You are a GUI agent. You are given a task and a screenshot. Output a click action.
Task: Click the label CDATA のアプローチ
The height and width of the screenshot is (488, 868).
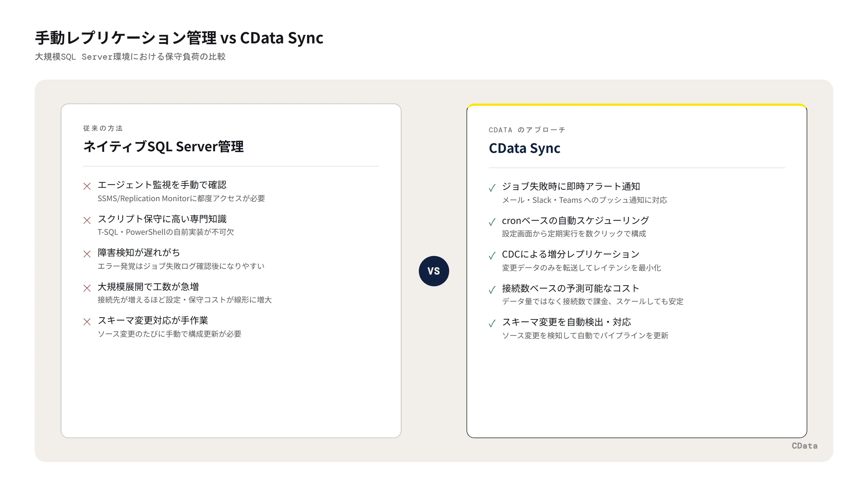(x=527, y=130)
